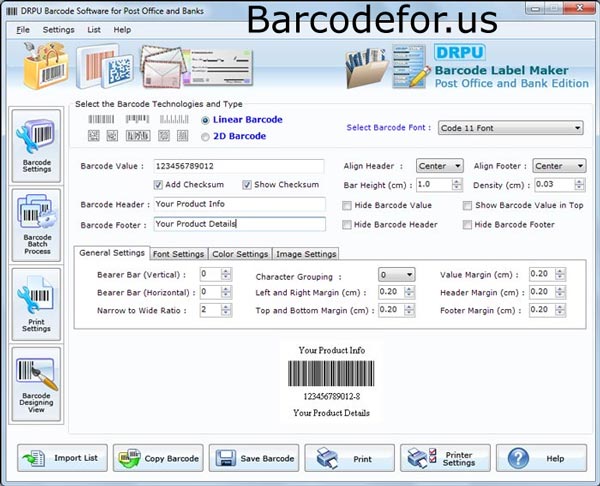Click the question mark Help icon

click(x=518, y=458)
